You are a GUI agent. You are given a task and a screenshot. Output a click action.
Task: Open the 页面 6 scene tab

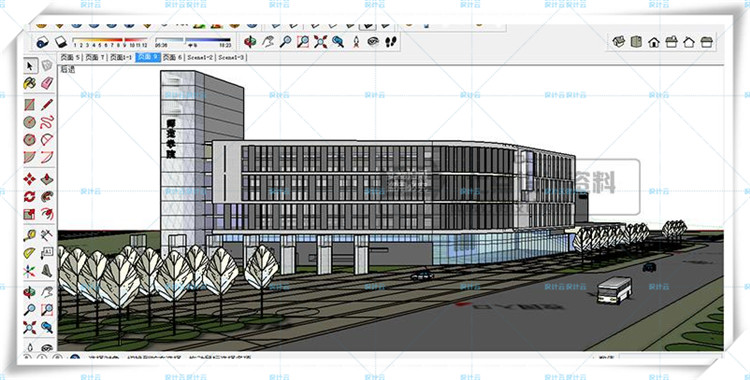pyautogui.click(x=173, y=57)
